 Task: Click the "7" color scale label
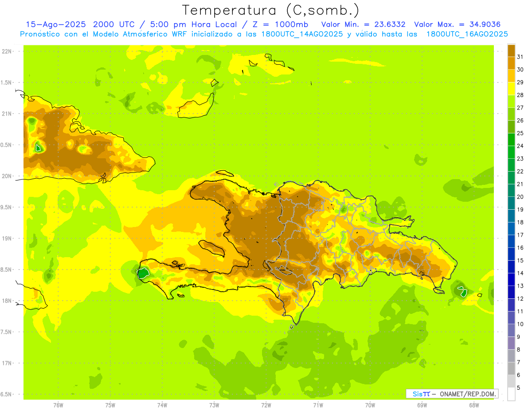[x=519, y=363]
